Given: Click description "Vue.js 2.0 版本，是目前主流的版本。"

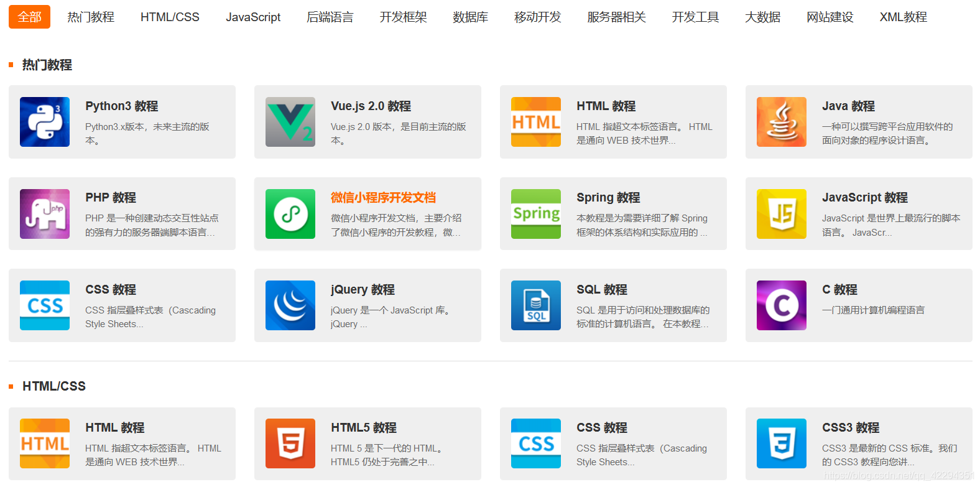Looking at the screenshot, I should point(399,134).
